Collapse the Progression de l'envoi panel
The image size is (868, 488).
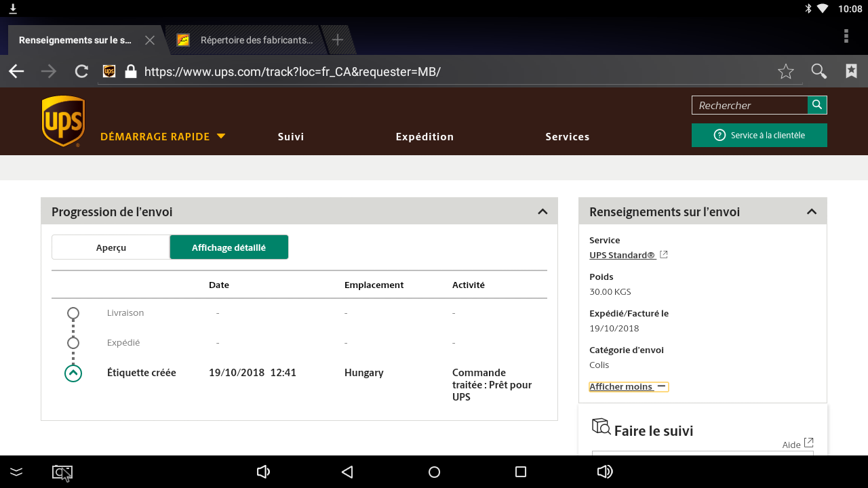point(542,211)
